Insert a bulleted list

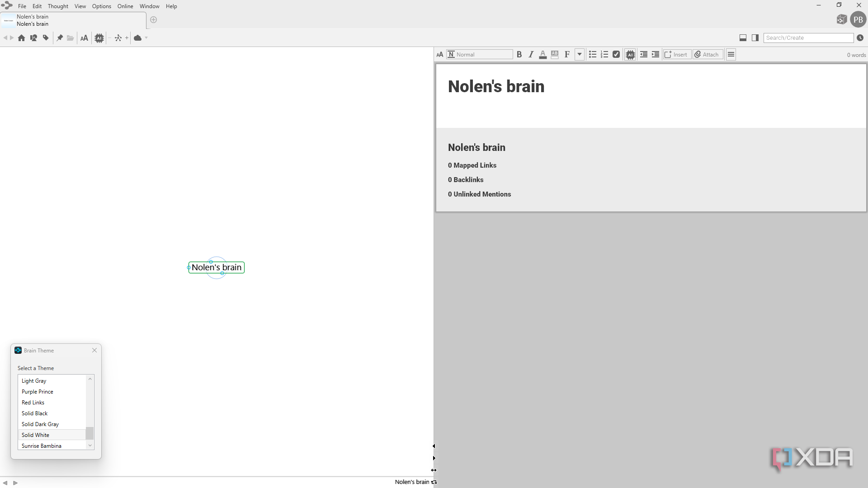593,55
